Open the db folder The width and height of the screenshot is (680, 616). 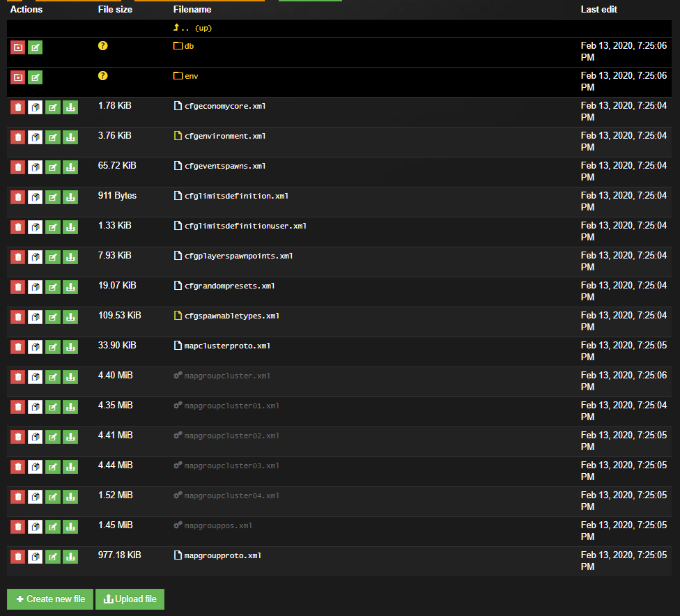[x=188, y=46]
